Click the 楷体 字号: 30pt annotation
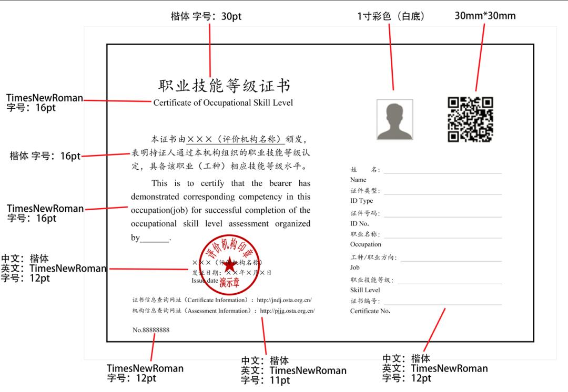 tap(207, 15)
